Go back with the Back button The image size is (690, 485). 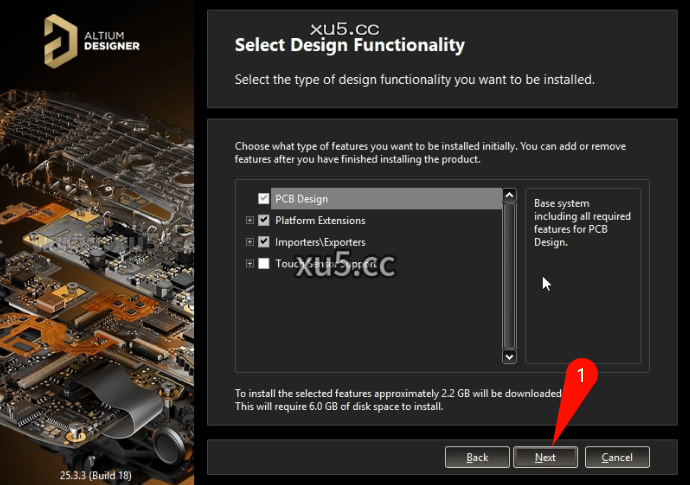pos(477,457)
